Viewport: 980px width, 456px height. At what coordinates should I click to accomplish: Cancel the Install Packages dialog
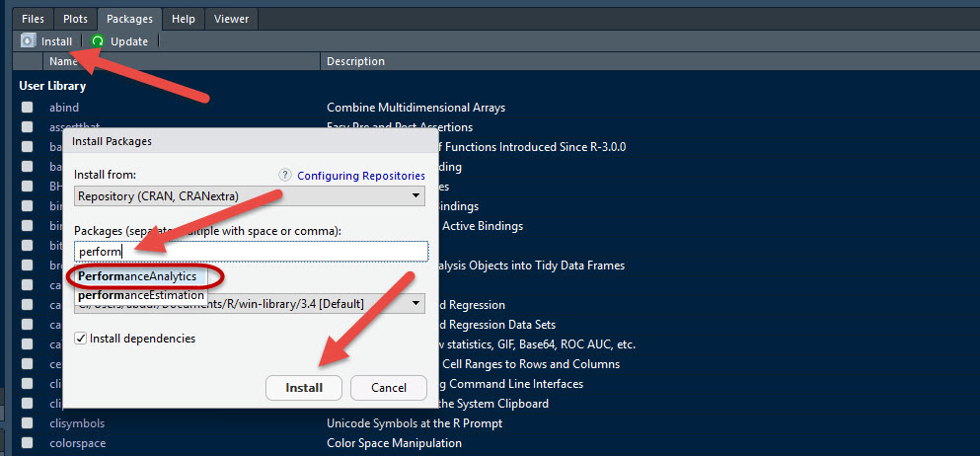[x=388, y=388]
